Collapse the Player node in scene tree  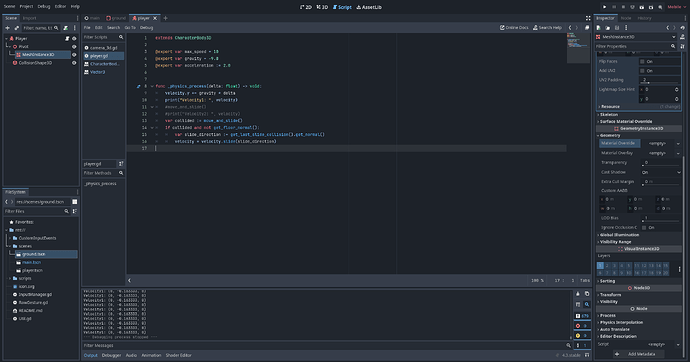coord(7,39)
